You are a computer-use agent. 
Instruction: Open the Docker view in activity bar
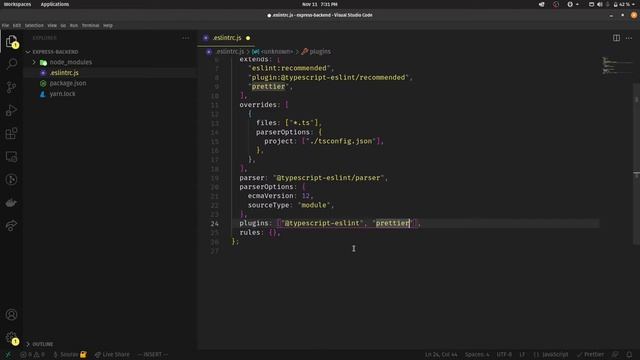(11, 203)
